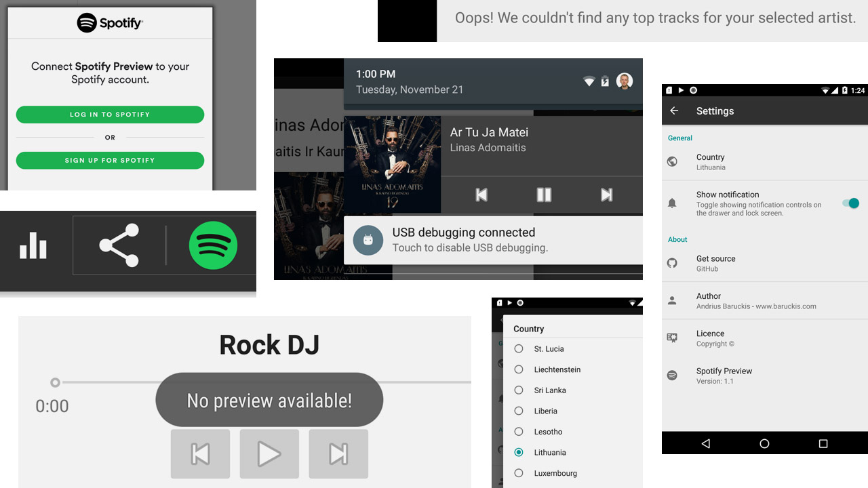Tap the No preview available! toast message
This screenshot has width=868, height=488.
(269, 400)
